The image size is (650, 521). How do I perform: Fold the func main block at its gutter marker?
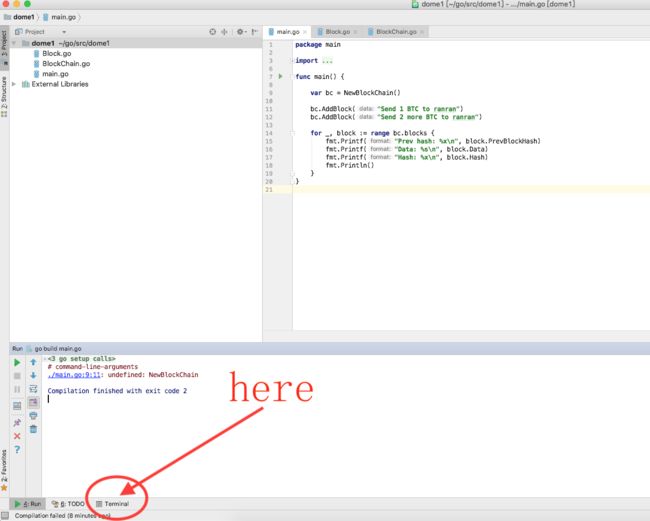292,77
